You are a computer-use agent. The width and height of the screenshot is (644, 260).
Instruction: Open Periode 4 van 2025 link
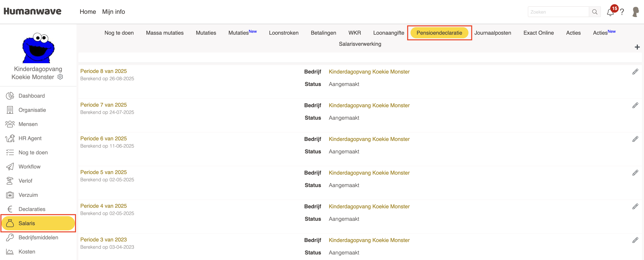pos(103,206)
